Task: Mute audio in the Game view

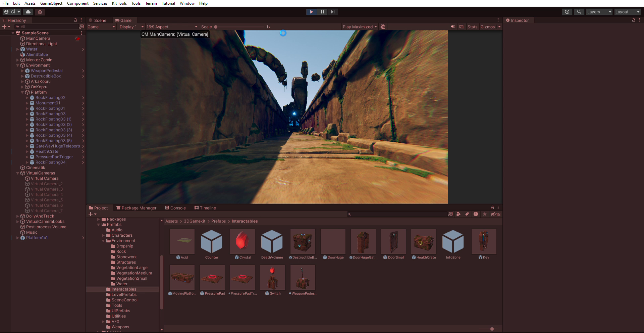Action: (x=453, y=27)
